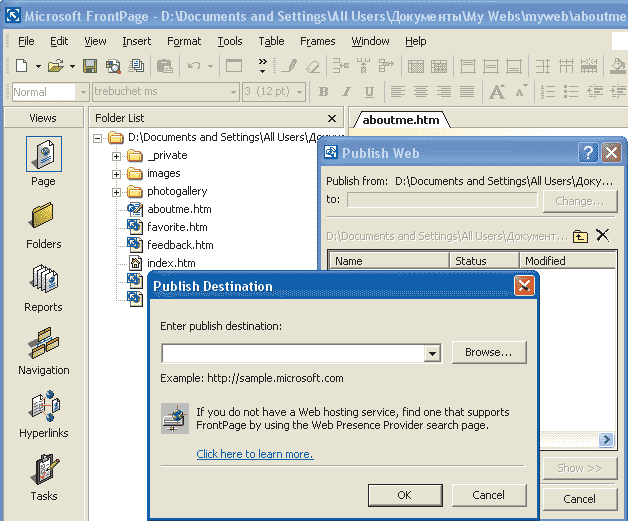Click the Decrease Indent icon
This screenshot has width=628, height=521.
click(x=595, y=92)
